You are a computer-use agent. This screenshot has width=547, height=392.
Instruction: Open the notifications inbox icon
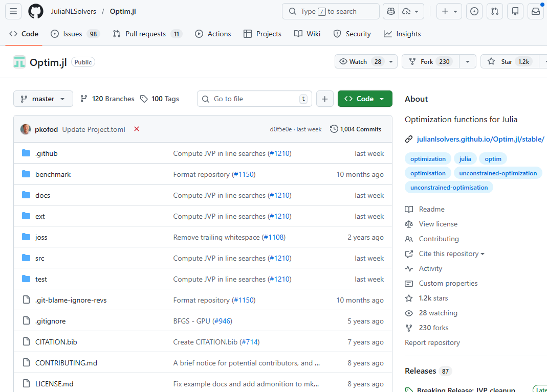click(536, 11)
